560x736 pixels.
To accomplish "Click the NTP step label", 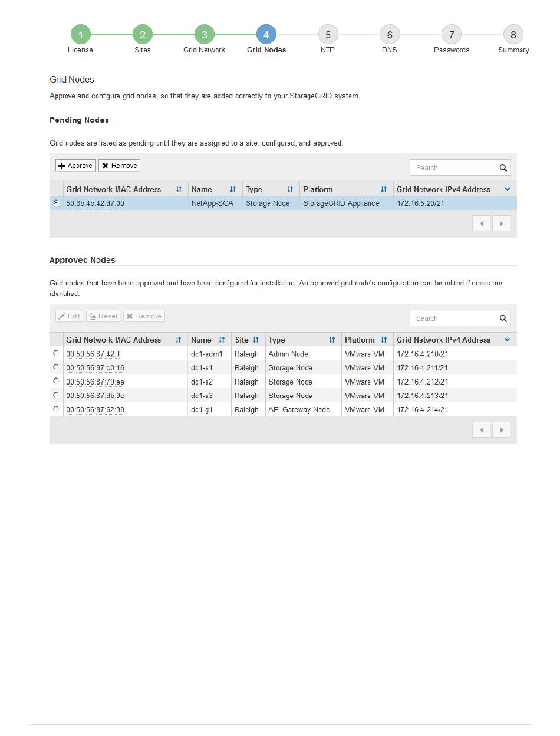I will tap(328, 50).
